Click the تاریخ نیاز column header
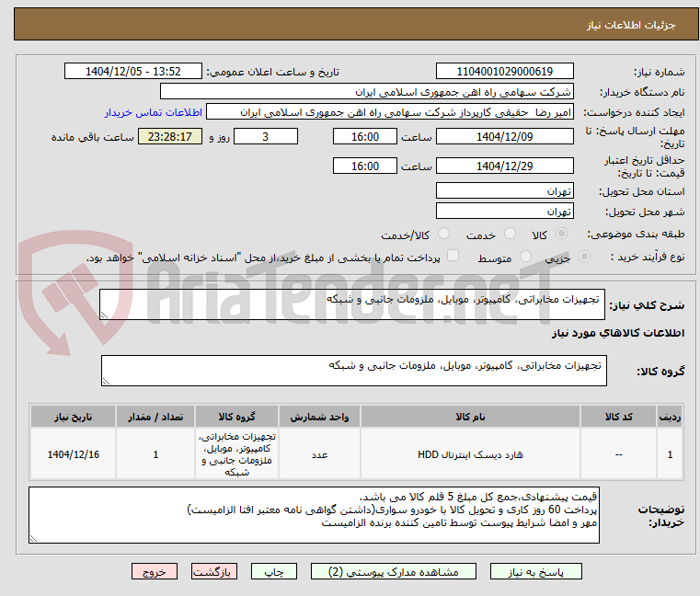 pyautogui.click(x=74, y=417)
